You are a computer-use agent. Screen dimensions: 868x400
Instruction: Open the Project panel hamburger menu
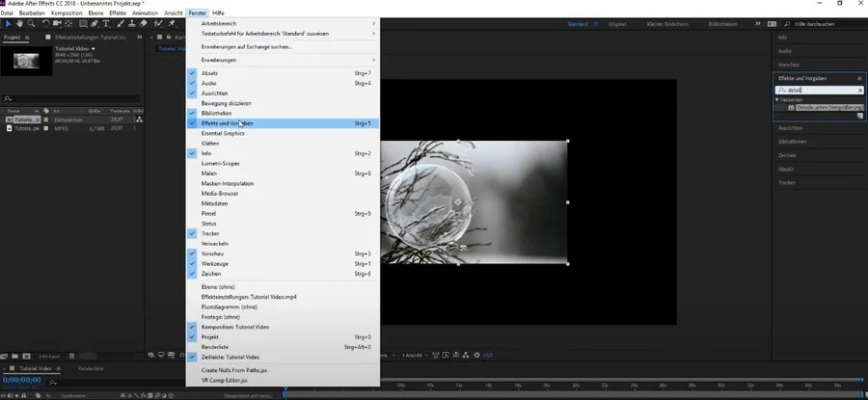click(x=26, y=37)
